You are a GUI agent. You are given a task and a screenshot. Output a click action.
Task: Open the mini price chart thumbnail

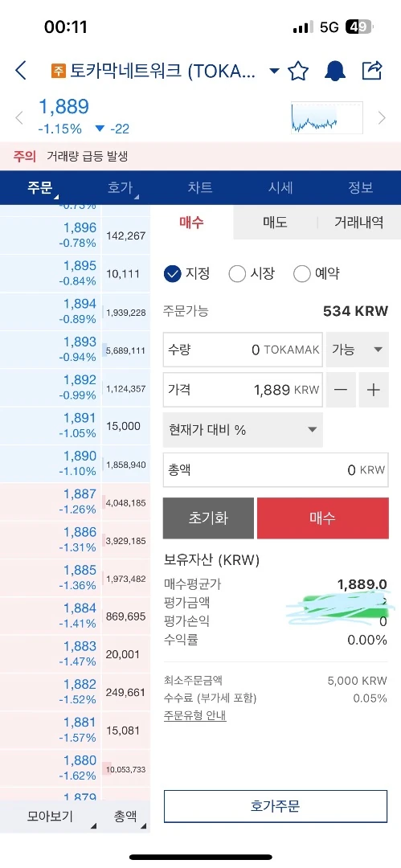327,117
